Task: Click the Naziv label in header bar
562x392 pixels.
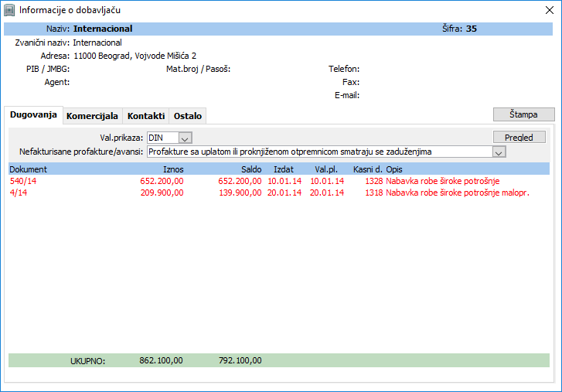Action: click(x=58, y=29)
